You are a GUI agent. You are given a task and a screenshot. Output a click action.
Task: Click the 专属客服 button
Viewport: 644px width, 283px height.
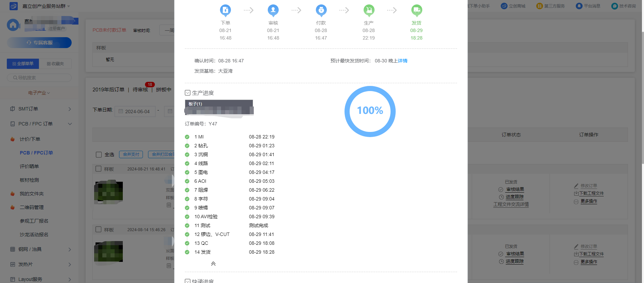pos(39,43)
